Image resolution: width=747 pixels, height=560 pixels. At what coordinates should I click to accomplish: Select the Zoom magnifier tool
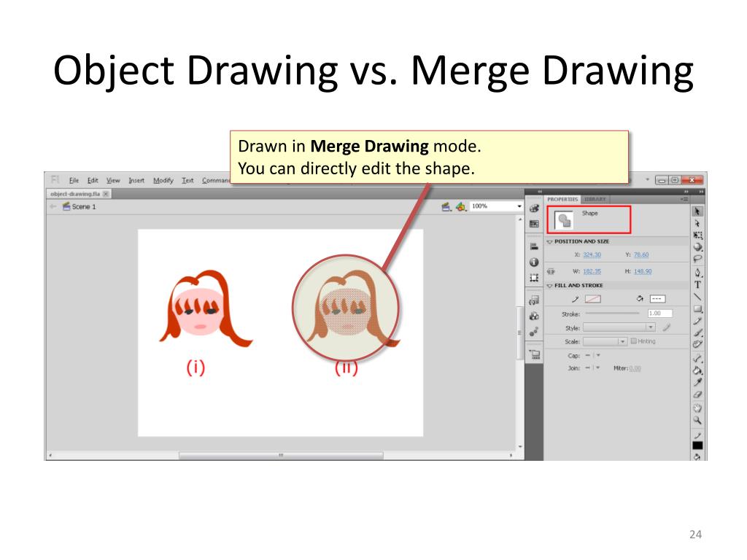pyautogui.click(x=697, y=420)
